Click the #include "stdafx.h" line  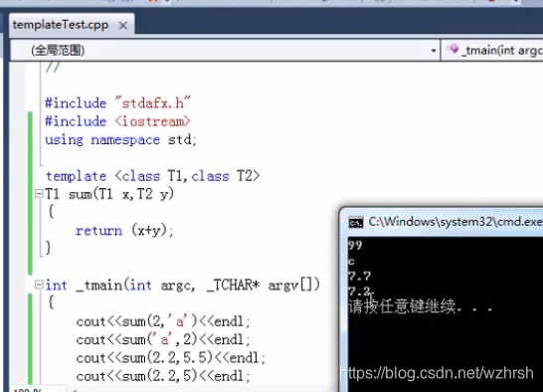pyautogui.click(x=117, y=102)
